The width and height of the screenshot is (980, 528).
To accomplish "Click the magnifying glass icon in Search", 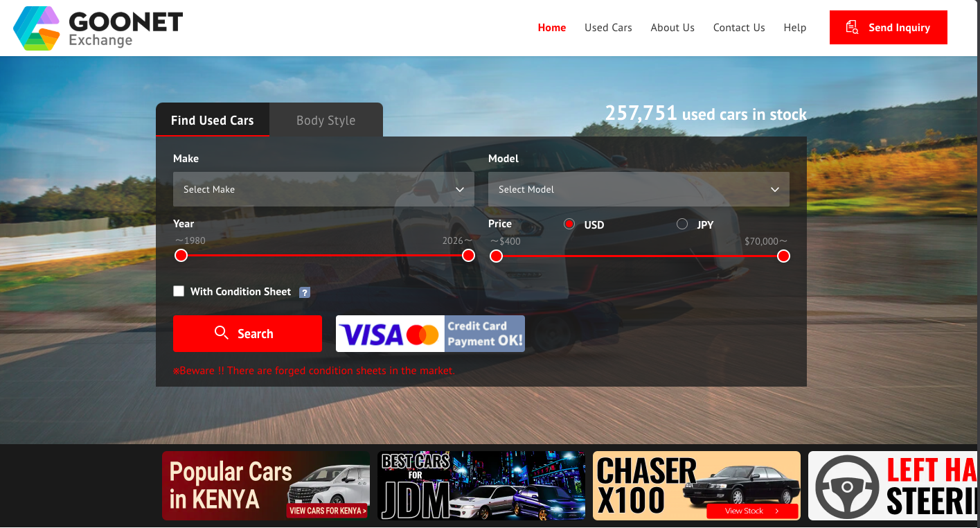I will point(222,333).
